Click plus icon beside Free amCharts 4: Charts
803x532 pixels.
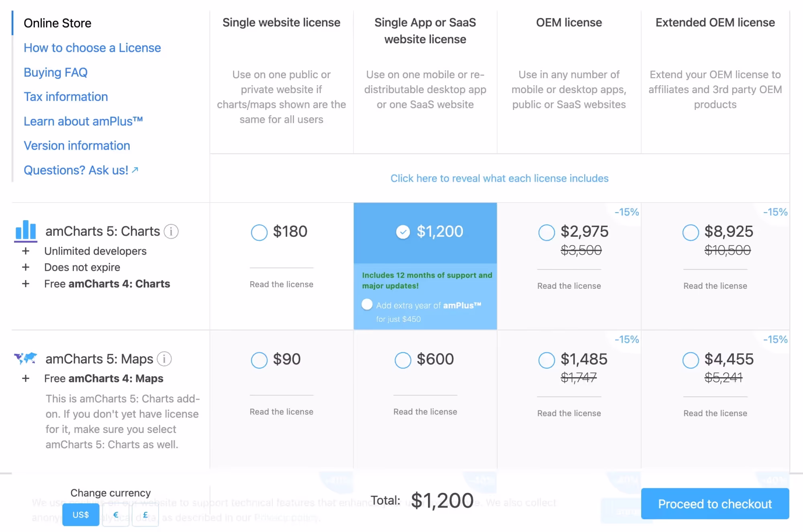click(x=26, y=284)
